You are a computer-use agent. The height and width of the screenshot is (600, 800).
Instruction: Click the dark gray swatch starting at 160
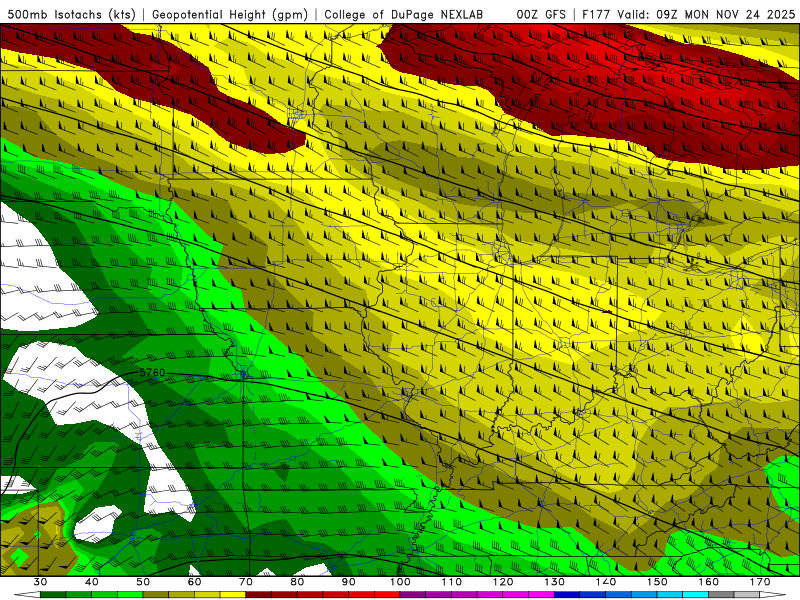click(x=721, y=595)
